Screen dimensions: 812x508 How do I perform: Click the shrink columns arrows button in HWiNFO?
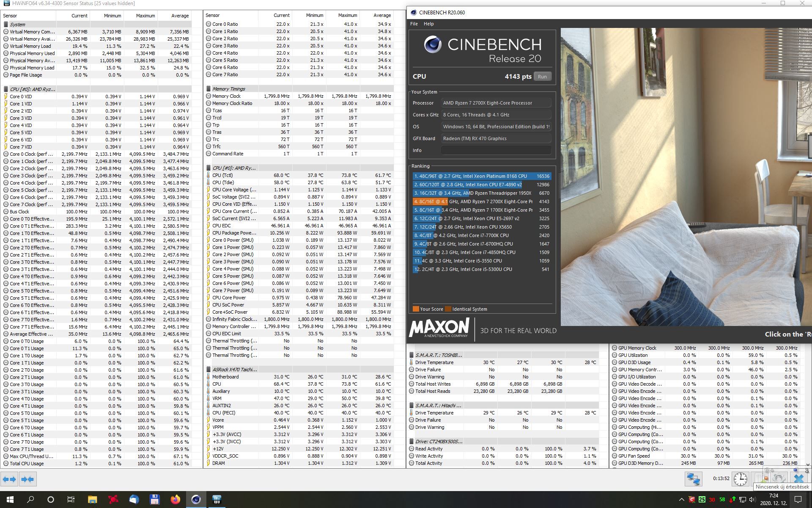click(x=27, y=479)
